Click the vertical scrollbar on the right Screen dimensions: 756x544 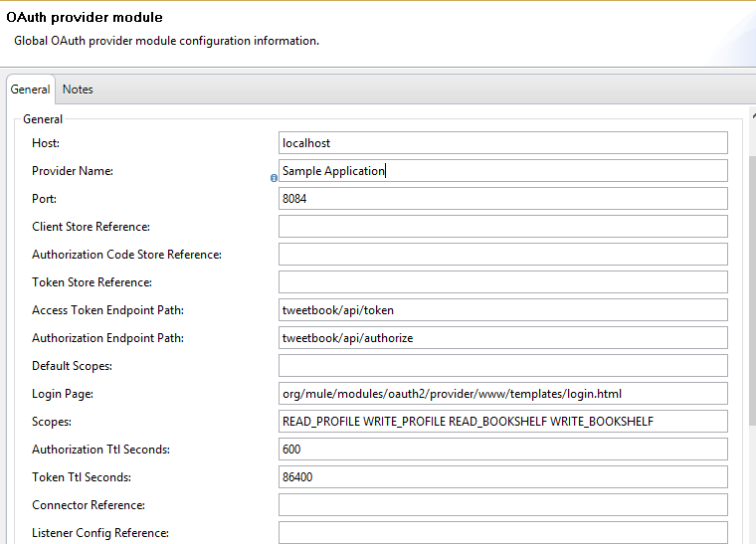point(751,288)
